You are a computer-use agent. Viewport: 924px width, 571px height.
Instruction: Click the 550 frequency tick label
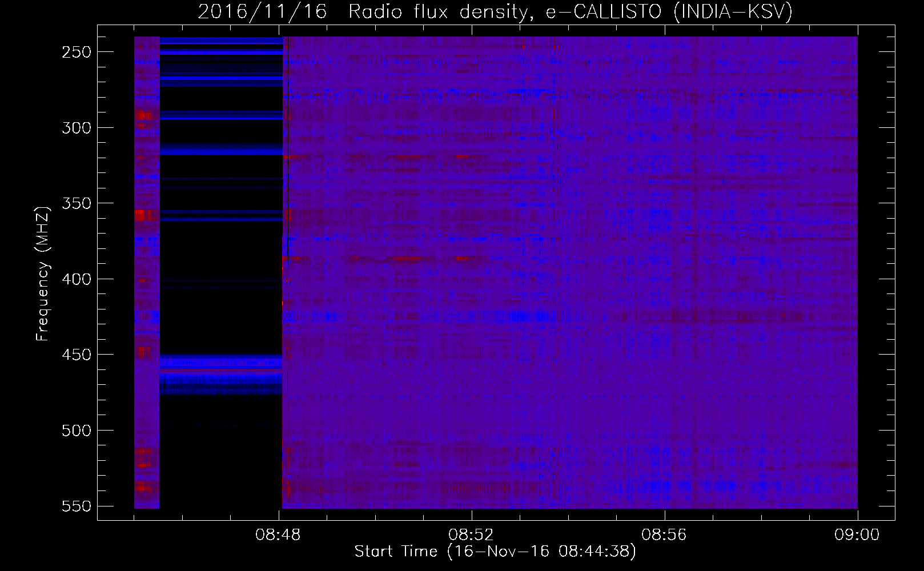[77, 506]
